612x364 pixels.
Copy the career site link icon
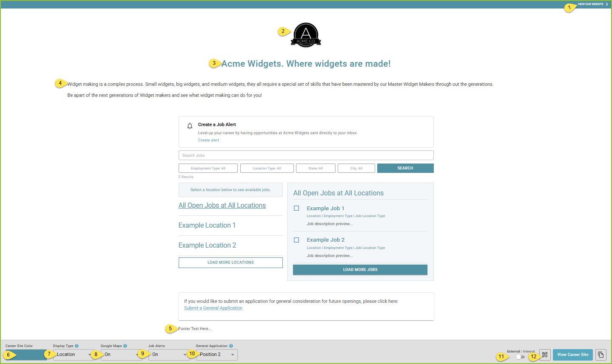point(601,355)
